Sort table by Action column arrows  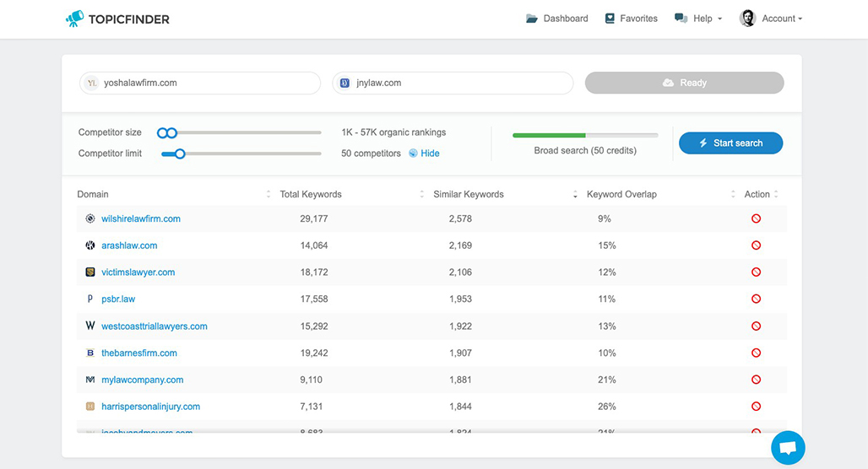coord(776,194)
